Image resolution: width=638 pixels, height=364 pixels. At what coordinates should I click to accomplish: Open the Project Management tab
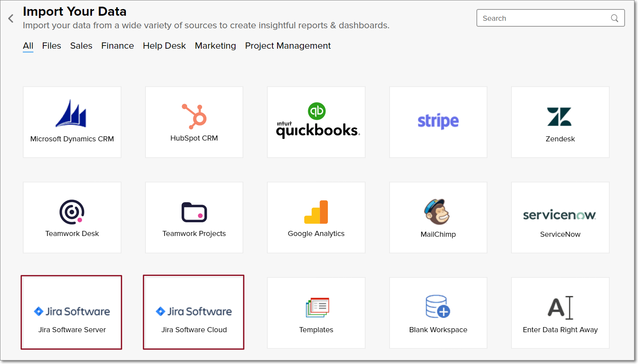coord(288,46)
